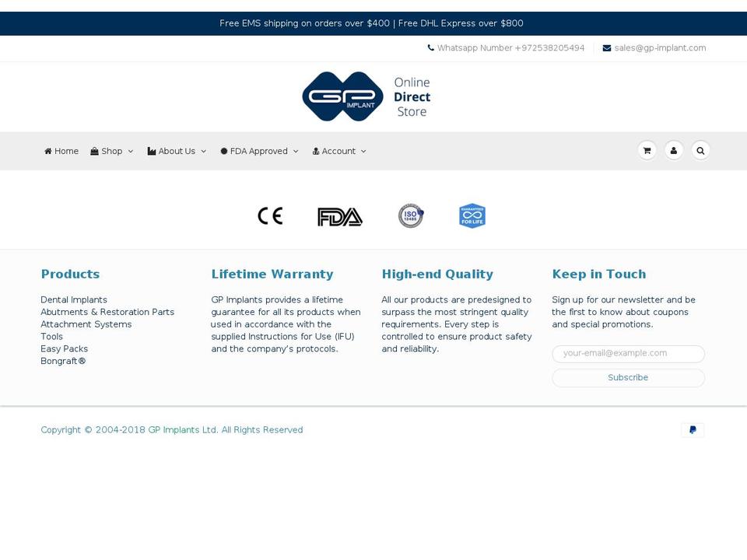Click the High-end Quality heading
Viewport: 747px width, 560px height.
coord(437,275)
